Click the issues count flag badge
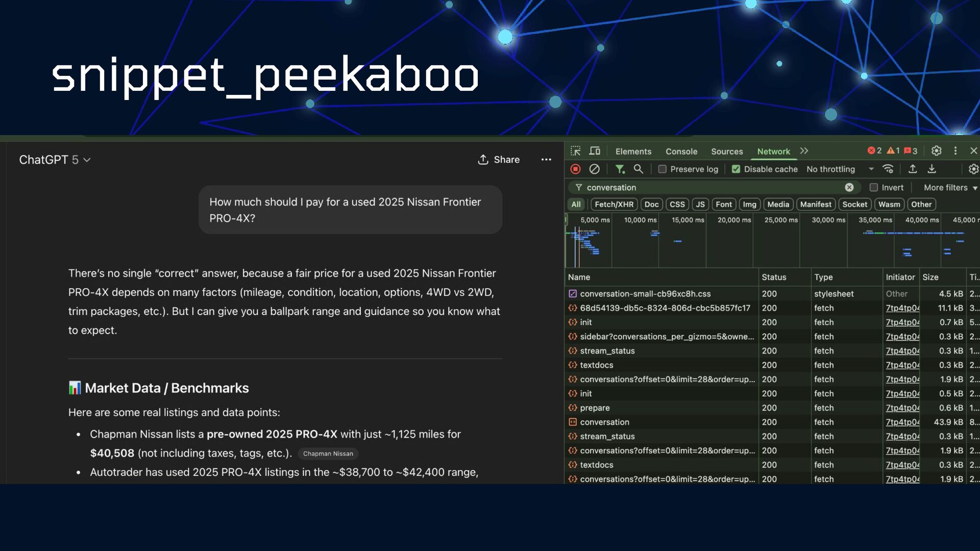Viewport: 980px width, 551px height. 911,151
